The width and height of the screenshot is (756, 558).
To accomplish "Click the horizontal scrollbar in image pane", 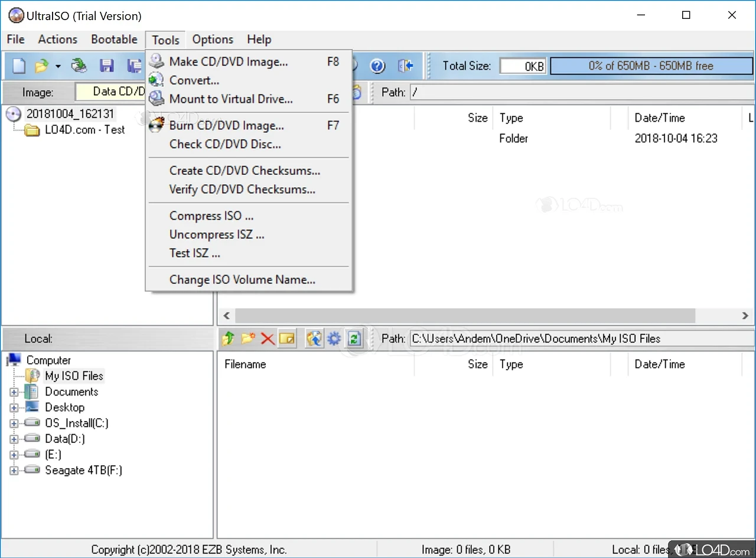I will (x=465, y=315).
